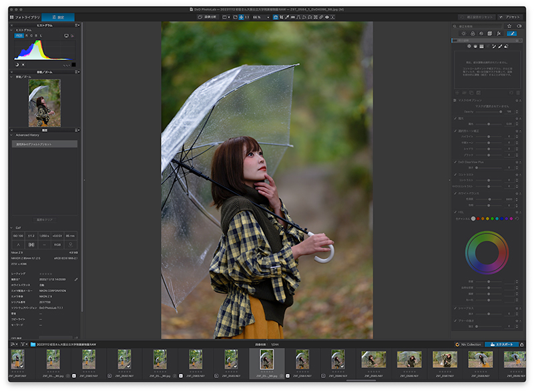The width and height of the screenshot is (534, 392).
Task: Close the ヒストグラム panel with its X
Action: pyautogui.click(x=11, y=25)
